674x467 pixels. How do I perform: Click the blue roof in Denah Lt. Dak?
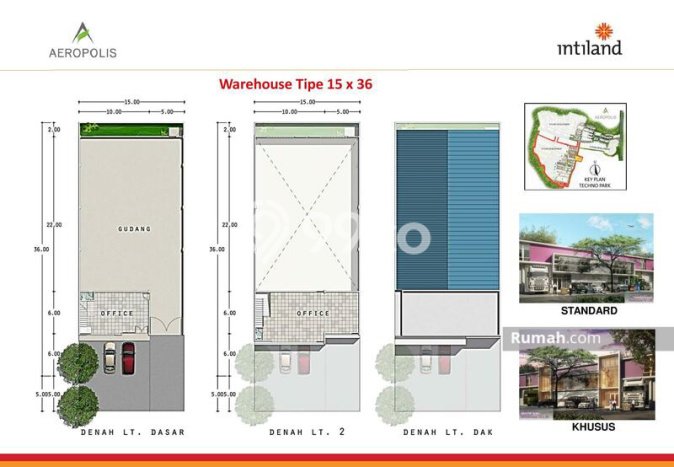click(447, 210)
